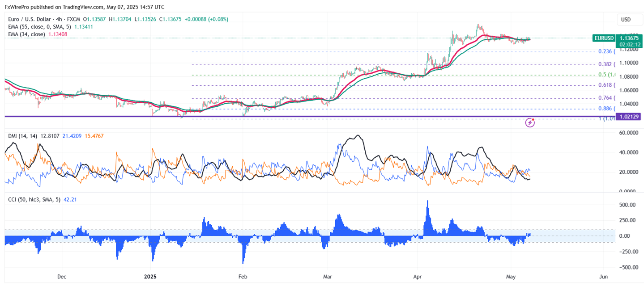
Task: Click the 1.06000 price axis value
Action: tap(628, 90)
